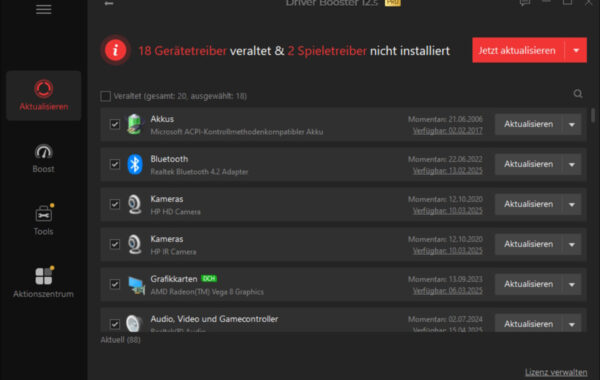This screenshot has height=380, width=600.
Task: Update the AMD Radeon graphics driver
Action: coord(528,284)
